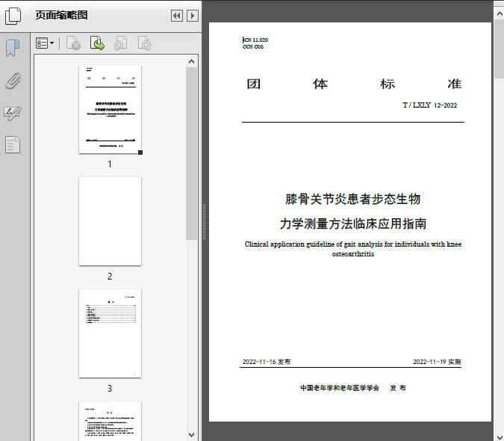Click the expand panel right-arrow button
The image size is (504, 441).
pyautogui.click(x=193, y=16)
